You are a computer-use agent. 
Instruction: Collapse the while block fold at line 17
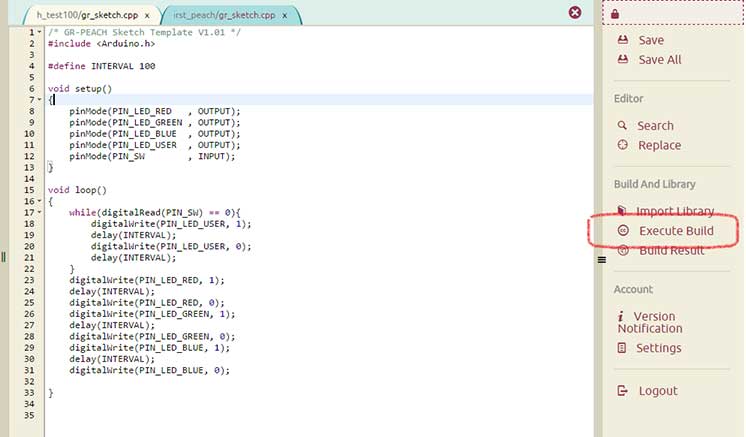39,212
